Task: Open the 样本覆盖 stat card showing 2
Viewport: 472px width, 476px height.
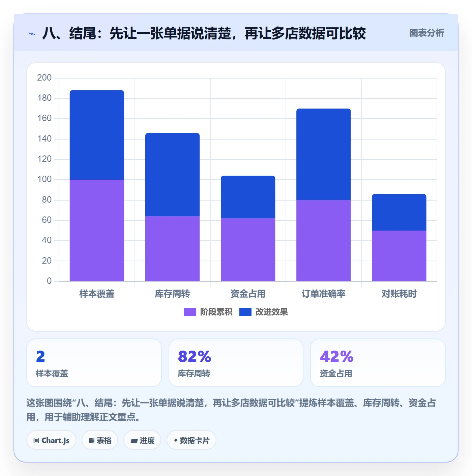Action: [94, 363]
